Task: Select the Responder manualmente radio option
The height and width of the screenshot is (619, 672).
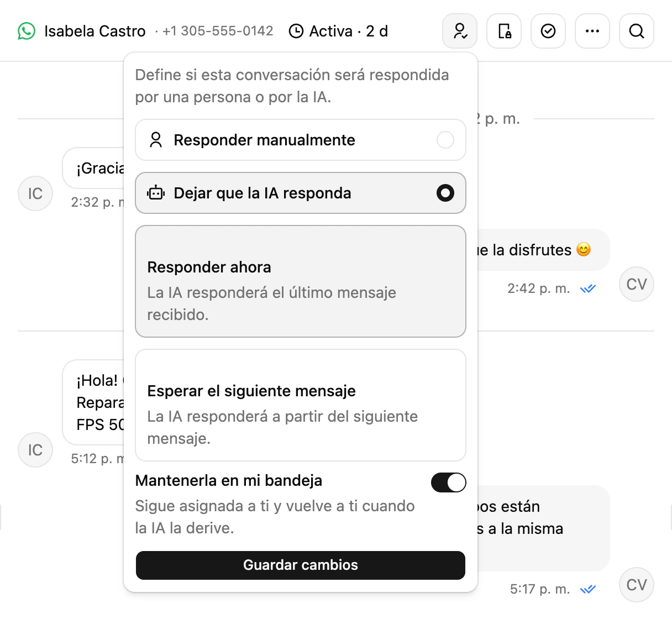Action: (301, 140)
